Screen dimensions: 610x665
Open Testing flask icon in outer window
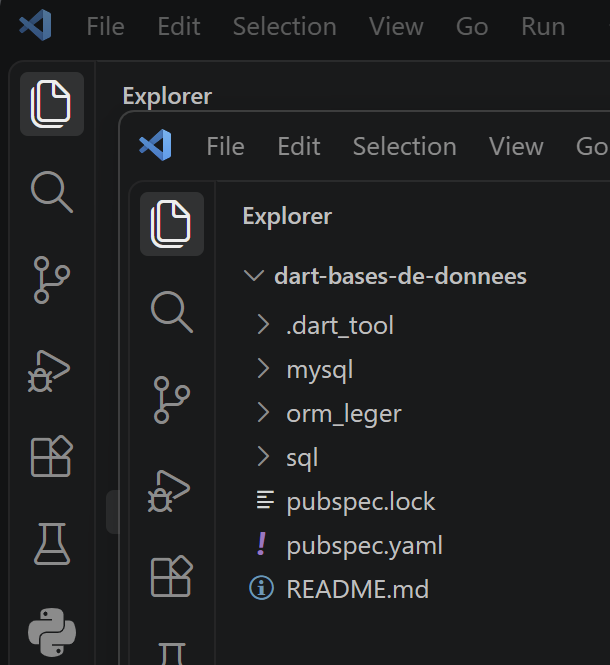tap(52, 544)
